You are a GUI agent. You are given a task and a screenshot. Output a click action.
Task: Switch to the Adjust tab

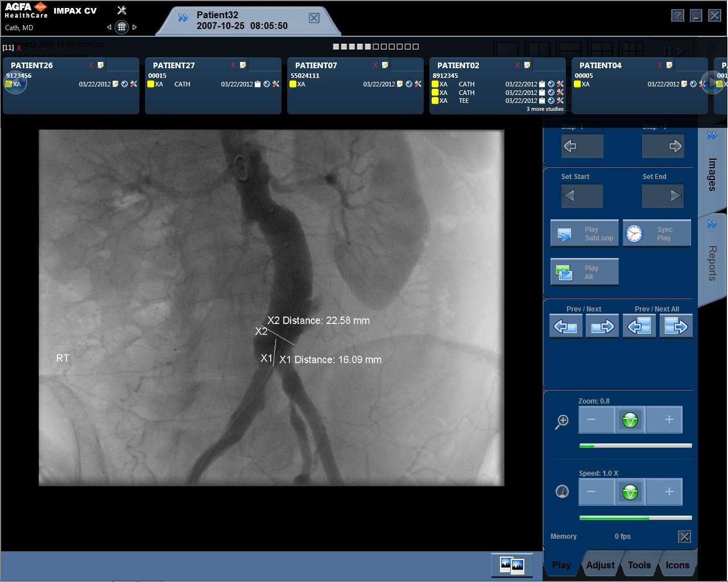[600, 565]
